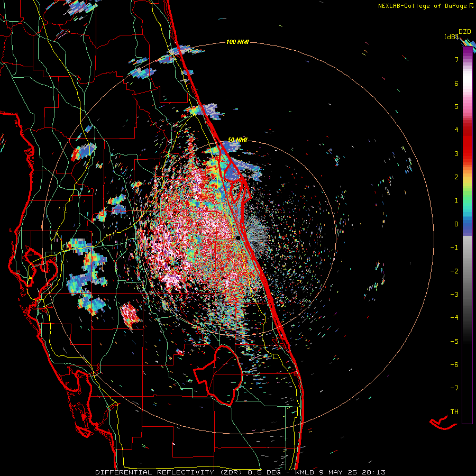Click the DZD product label above color bar
This screenshot has width=476, height=476.
pyautogui.click(x=465, y=32)
